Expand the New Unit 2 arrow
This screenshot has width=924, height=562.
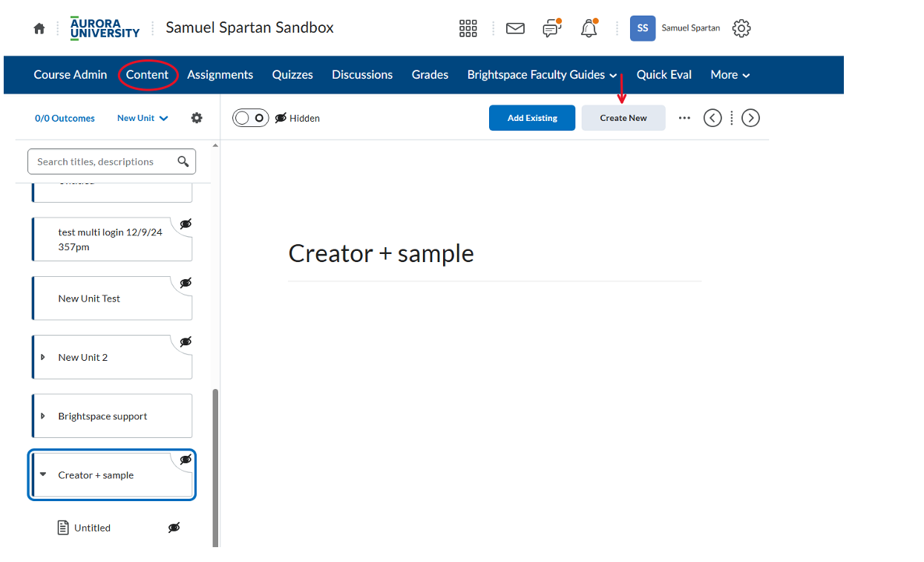(43, 357)
